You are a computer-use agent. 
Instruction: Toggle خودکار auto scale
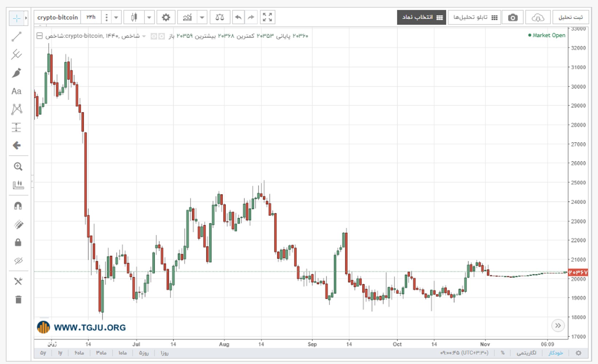[x=556, y=353]
